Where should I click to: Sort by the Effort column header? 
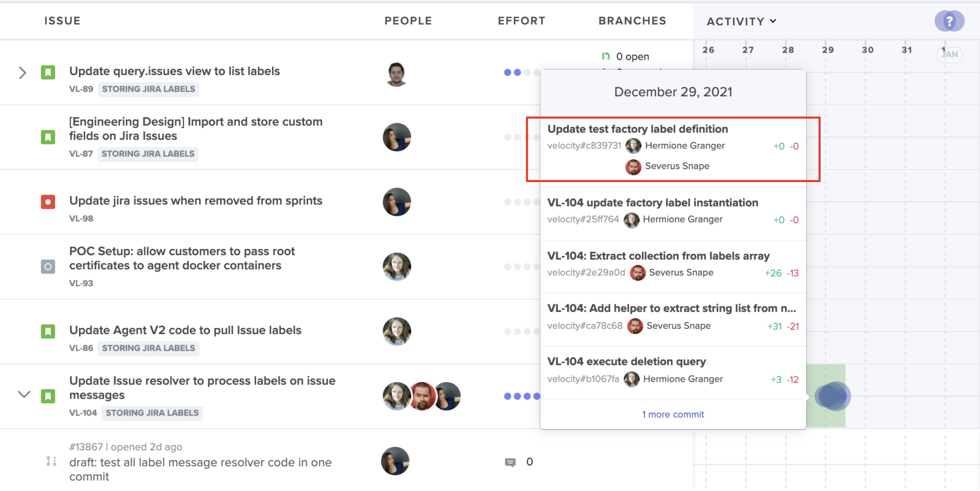521,21
